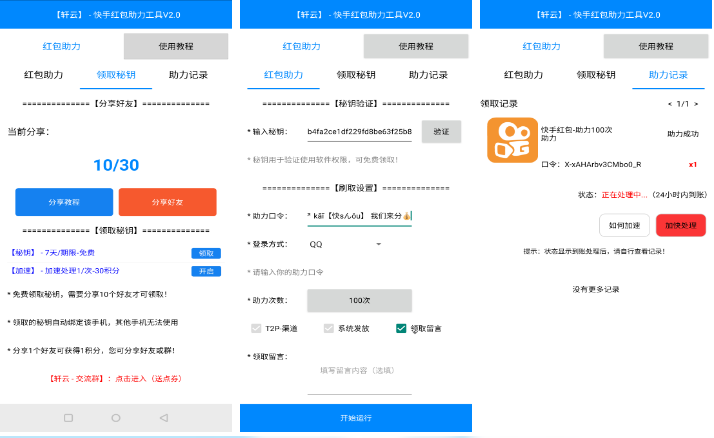This screenshot has width=714, height=438.
Task: Click the 输入秘钥 input field
Action: (x=359, y=132)
